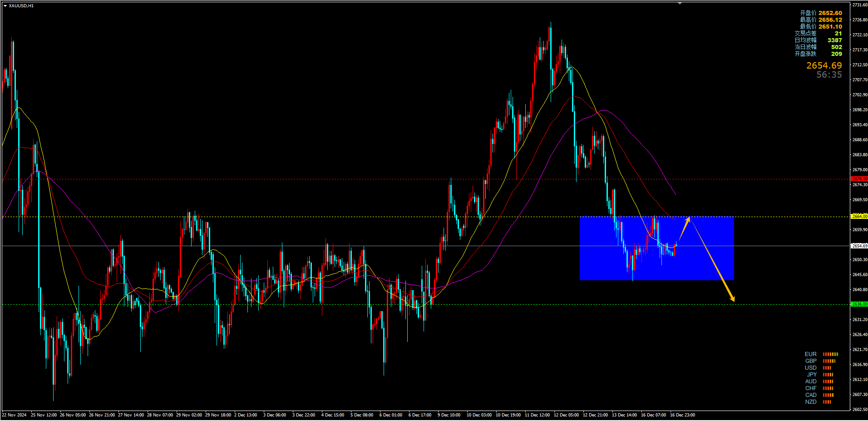This screenshot has width=868, height=421.
Task: Click the 2688.60 price scale label
Action: (x=860, y=140)
